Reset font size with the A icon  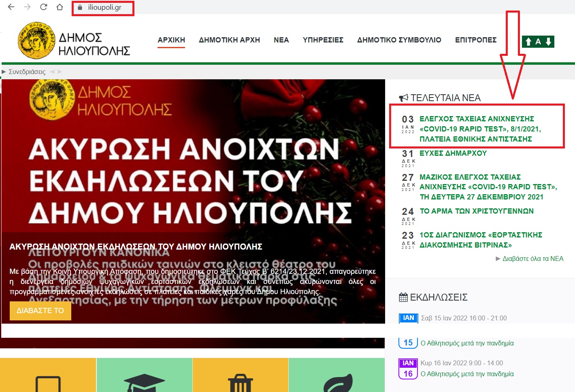[538, 42]
